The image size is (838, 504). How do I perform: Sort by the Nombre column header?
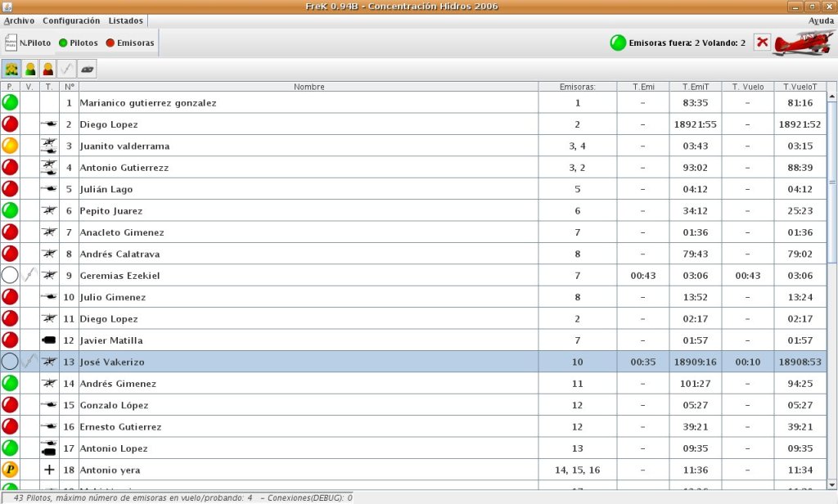(x=309, y=87)
